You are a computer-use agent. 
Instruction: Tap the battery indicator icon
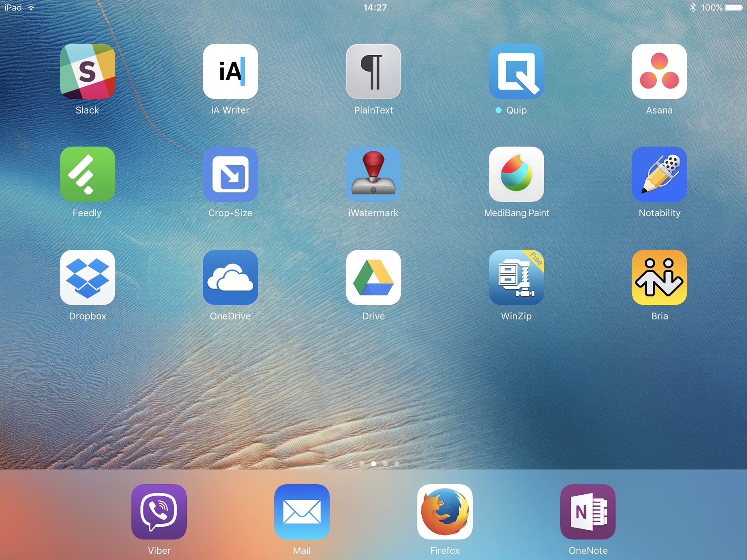coord(734,7)
